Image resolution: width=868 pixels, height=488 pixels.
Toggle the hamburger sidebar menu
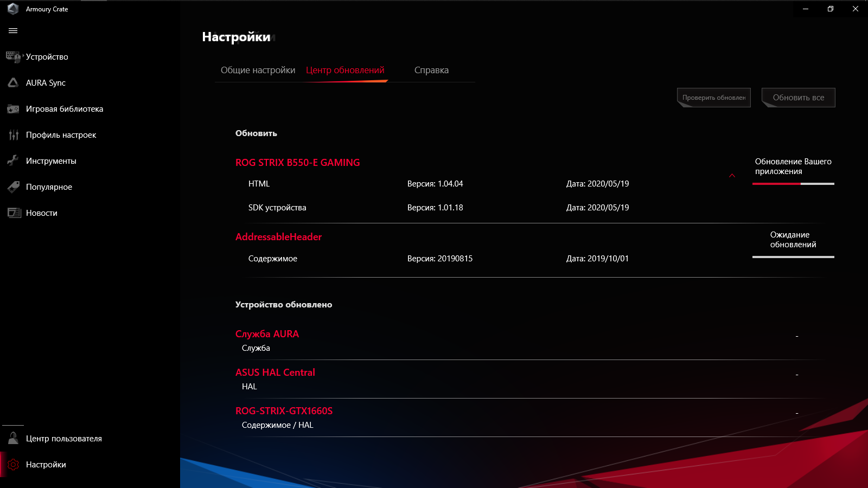13,31
